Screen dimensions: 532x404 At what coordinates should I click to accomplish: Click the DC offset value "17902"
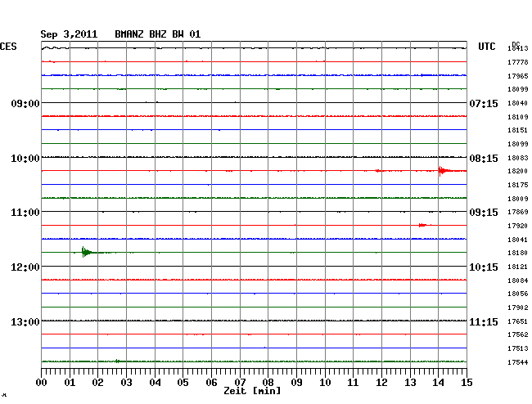[518, 307]
